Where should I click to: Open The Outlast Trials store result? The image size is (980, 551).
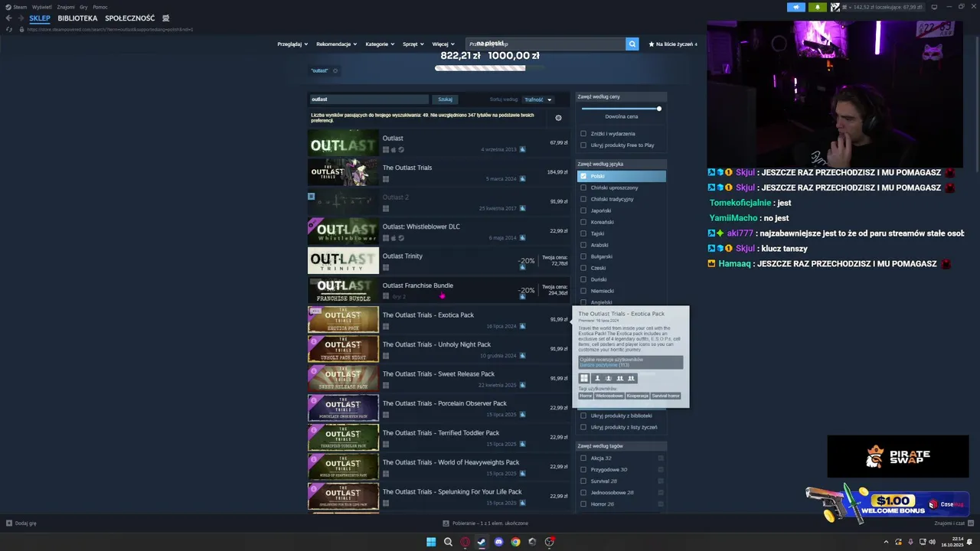click(438, 172)
